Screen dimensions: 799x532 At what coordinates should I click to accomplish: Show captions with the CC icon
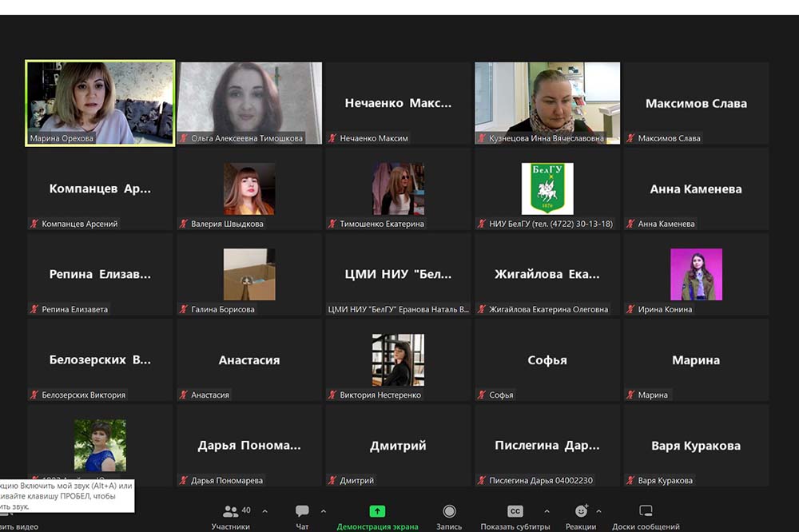pos(515,511)
